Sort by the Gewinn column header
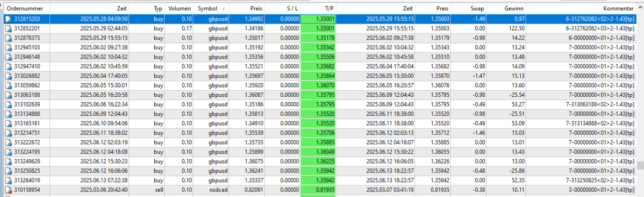This screenshot has height=197, width=644. point(506,9)
